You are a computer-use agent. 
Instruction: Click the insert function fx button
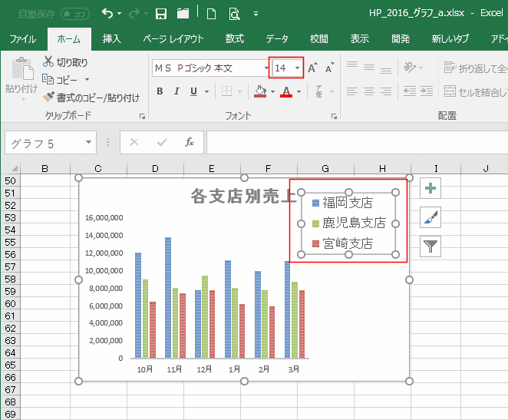190,143
